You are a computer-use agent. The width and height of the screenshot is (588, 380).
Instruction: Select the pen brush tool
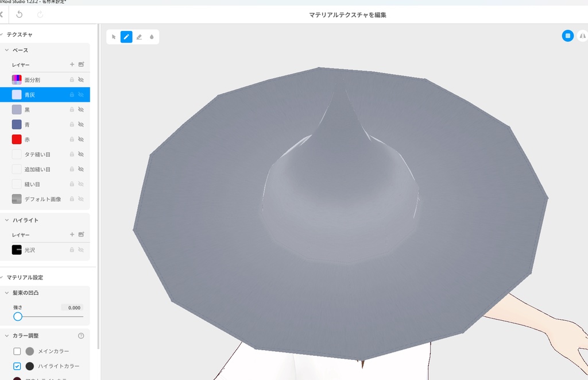coord(126,37)
